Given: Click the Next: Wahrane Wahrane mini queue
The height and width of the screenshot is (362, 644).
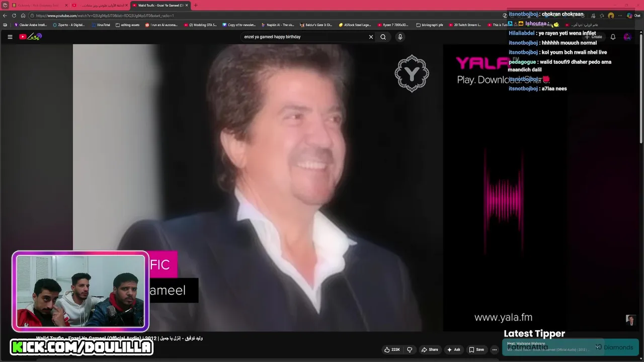Looking at the screenshot, I should click(553, 347).
